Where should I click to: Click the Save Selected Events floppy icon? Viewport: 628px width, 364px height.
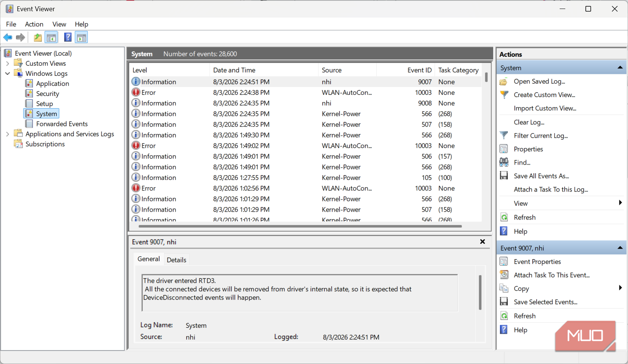(504, 302)
